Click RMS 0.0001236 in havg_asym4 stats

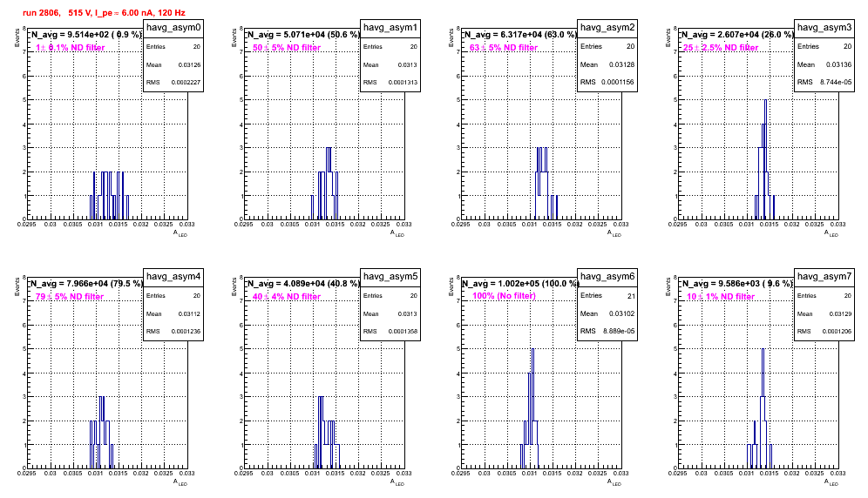pyautogui.click(x=173, y=332)
